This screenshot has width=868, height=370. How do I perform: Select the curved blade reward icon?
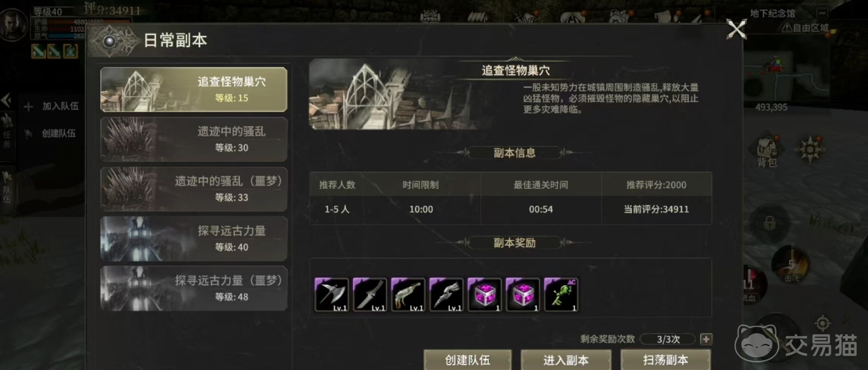(447, 295)
